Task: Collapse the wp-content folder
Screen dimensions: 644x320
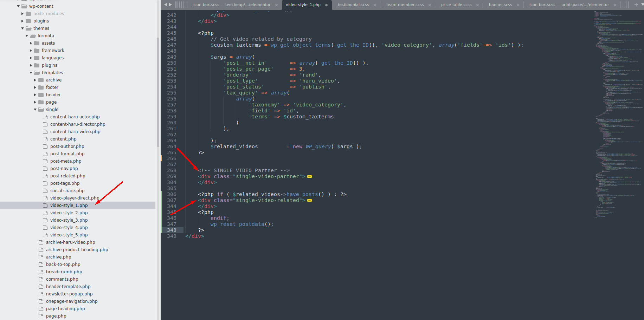Action: (x=18, y=6)
